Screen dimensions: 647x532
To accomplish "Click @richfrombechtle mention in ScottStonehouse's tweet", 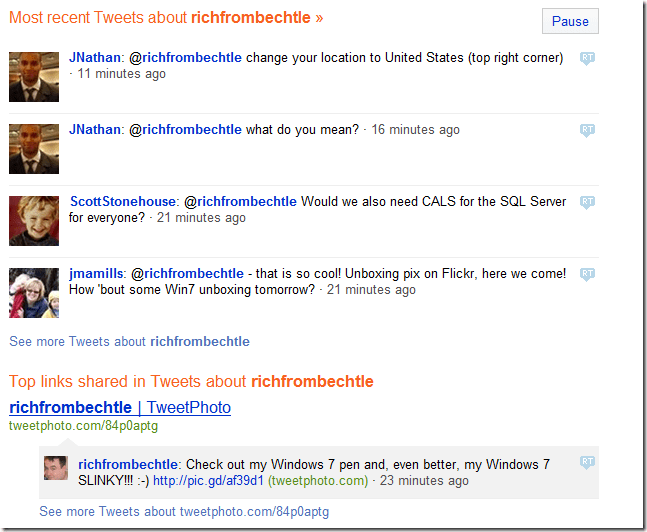I will pos(240,202).
